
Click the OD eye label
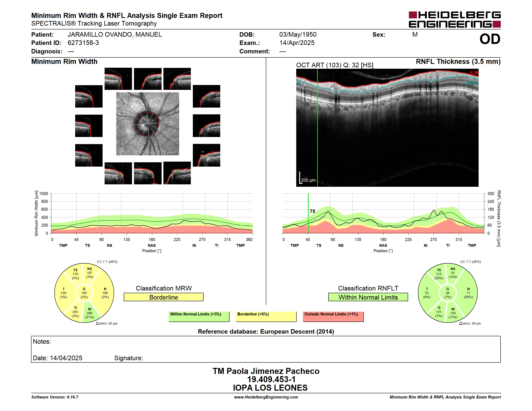point(490,39)
